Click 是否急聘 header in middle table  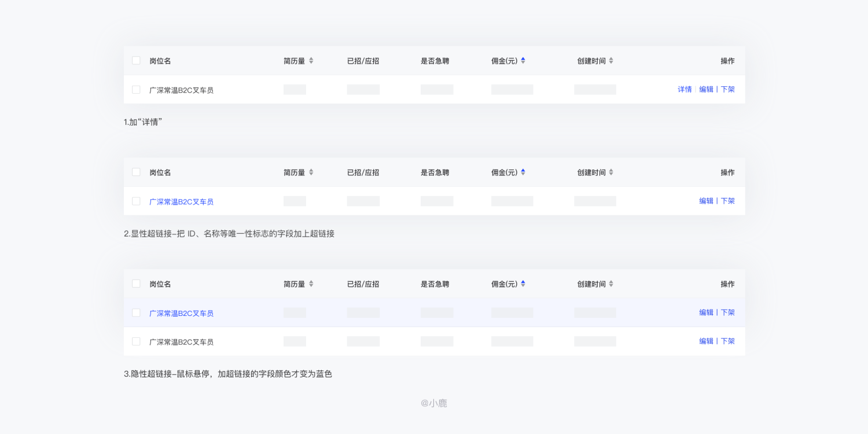[x=435, y=172]
